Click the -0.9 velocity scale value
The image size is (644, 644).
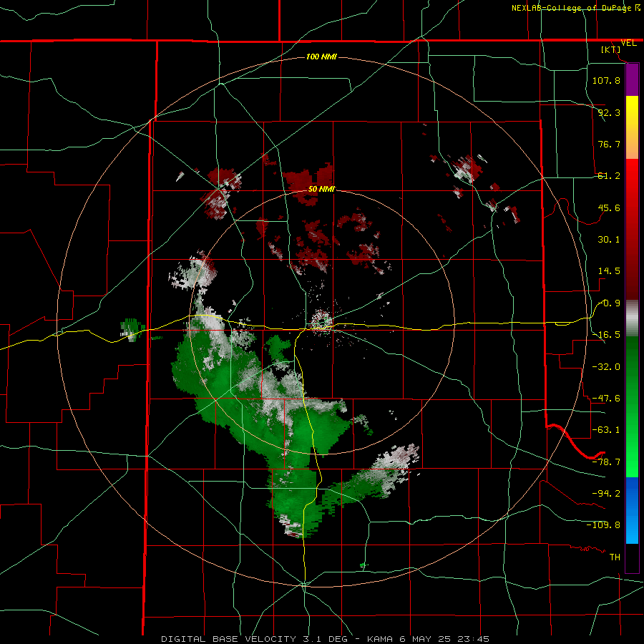609,303
